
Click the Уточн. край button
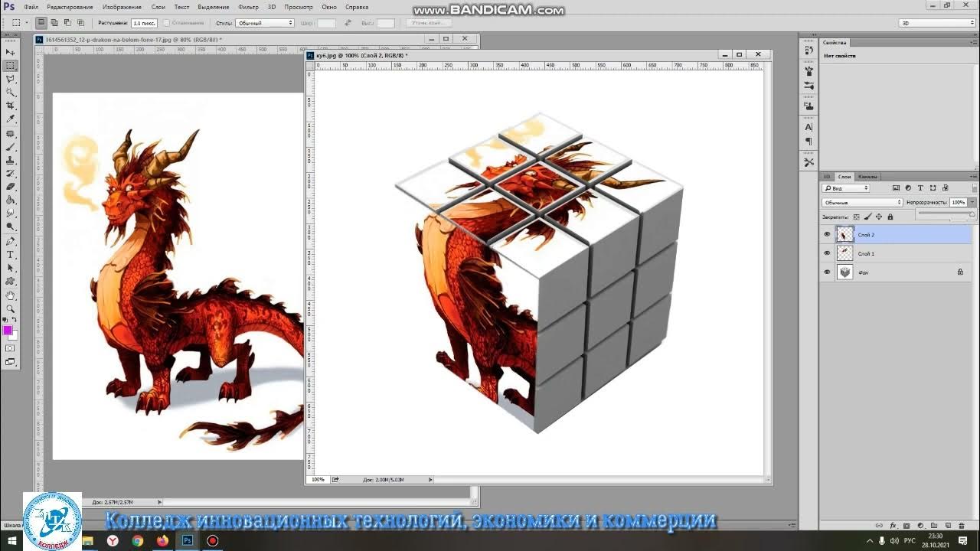point(429,23)
